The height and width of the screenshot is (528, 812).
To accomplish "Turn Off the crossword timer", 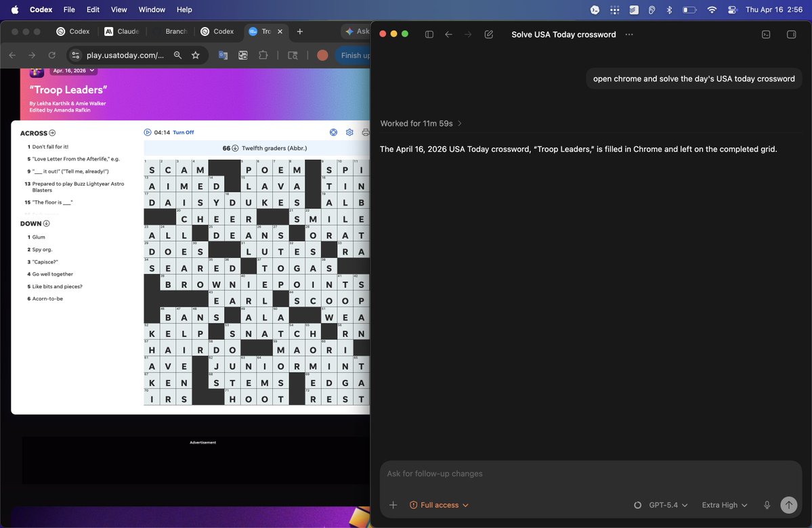I will (184, 133).
